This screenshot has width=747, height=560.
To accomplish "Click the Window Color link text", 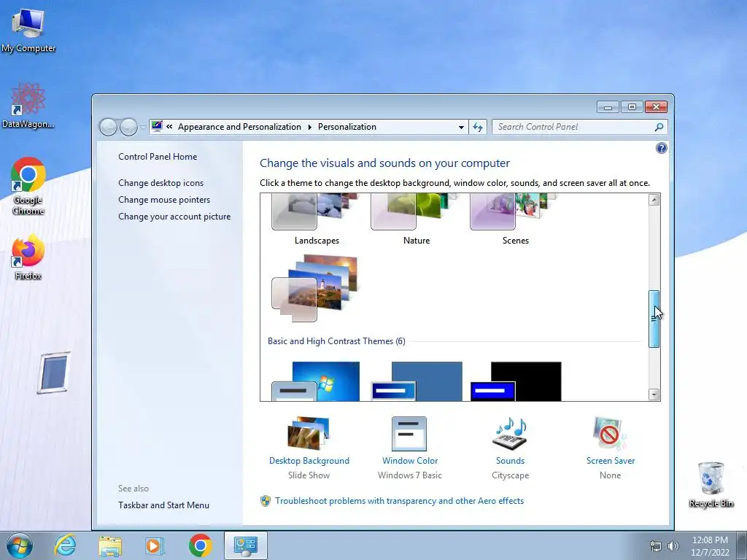I will tap(410, 461).
